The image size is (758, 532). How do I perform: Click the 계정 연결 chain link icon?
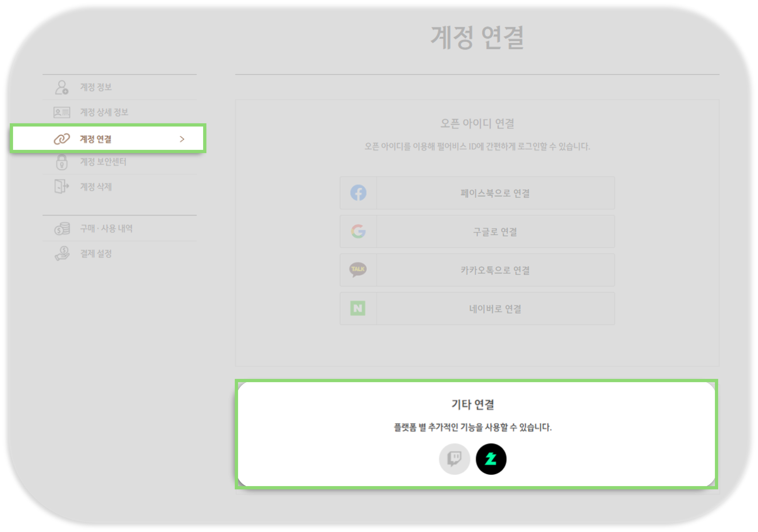click(62, 139)
